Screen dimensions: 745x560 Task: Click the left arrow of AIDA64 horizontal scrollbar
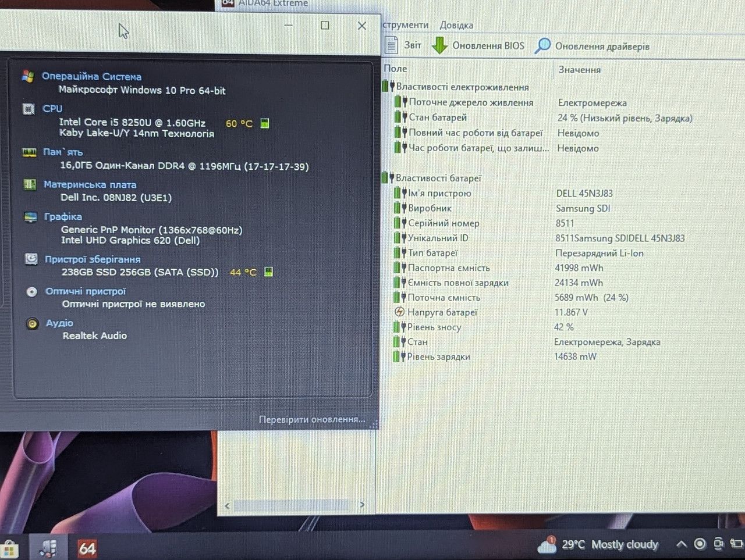point(227,506)
